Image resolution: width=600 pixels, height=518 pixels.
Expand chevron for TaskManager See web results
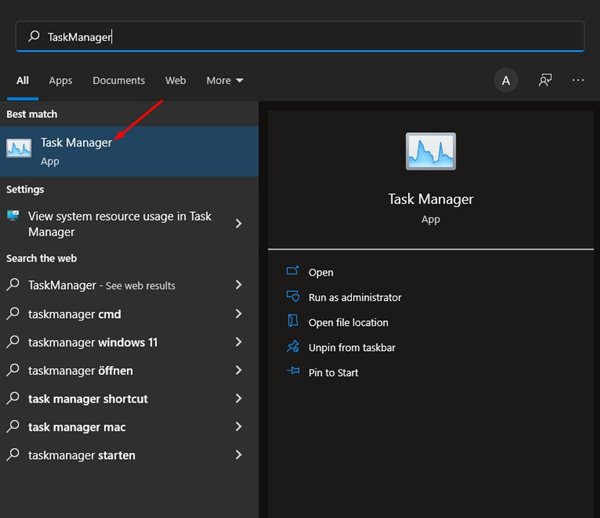point(238,285)
